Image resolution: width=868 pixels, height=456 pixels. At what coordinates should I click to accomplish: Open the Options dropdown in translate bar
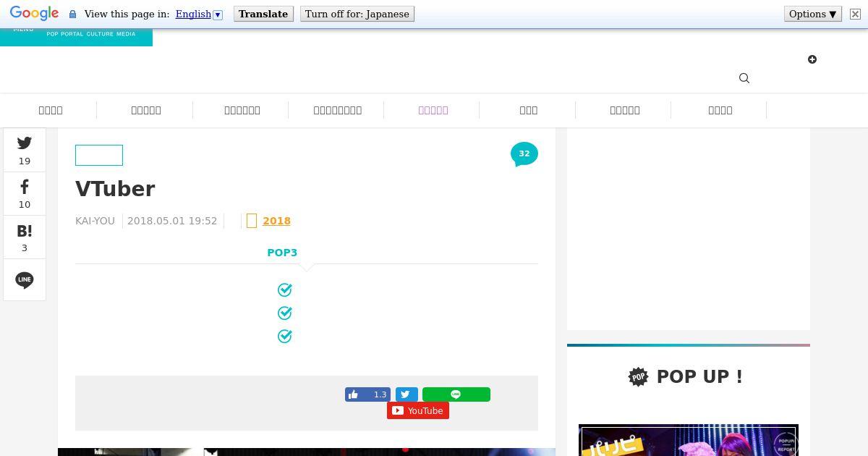[x=813, y=14]
